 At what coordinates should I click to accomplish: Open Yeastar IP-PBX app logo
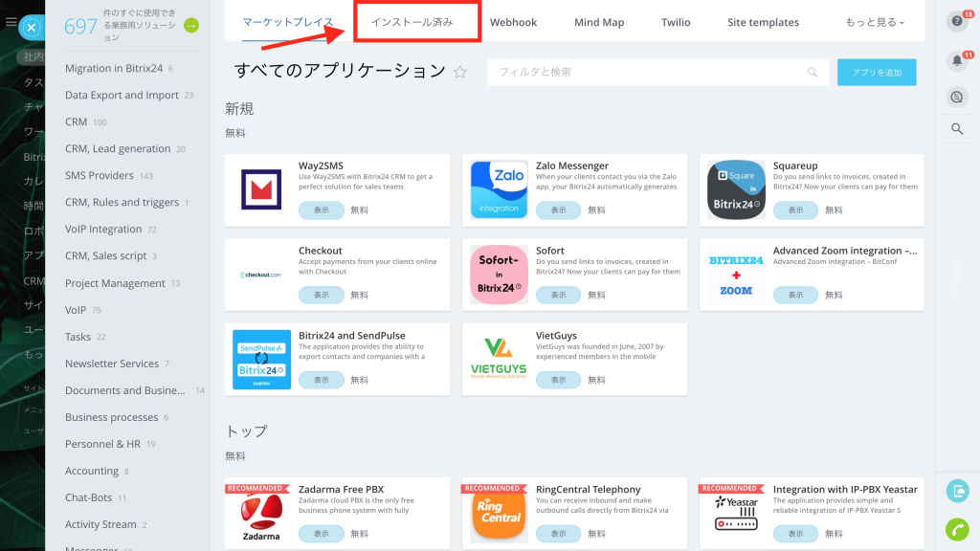pos(736,513)
